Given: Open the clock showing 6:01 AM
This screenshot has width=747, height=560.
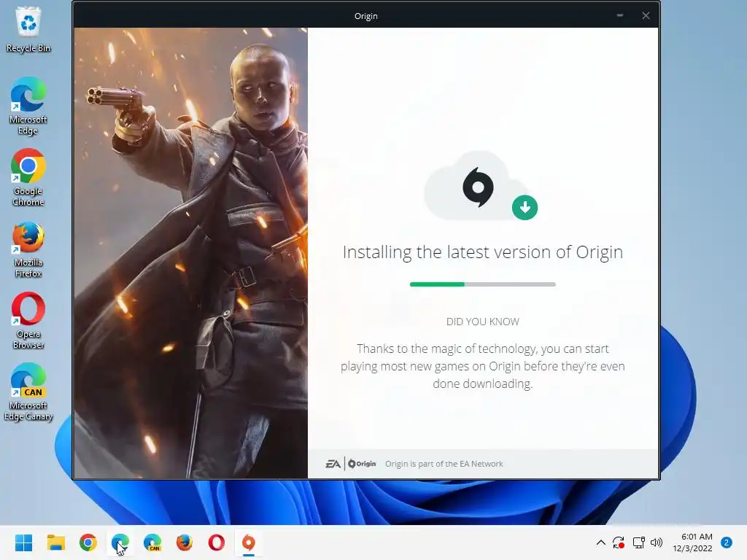Looking at the screenshot, I should (x=692, y=542).
